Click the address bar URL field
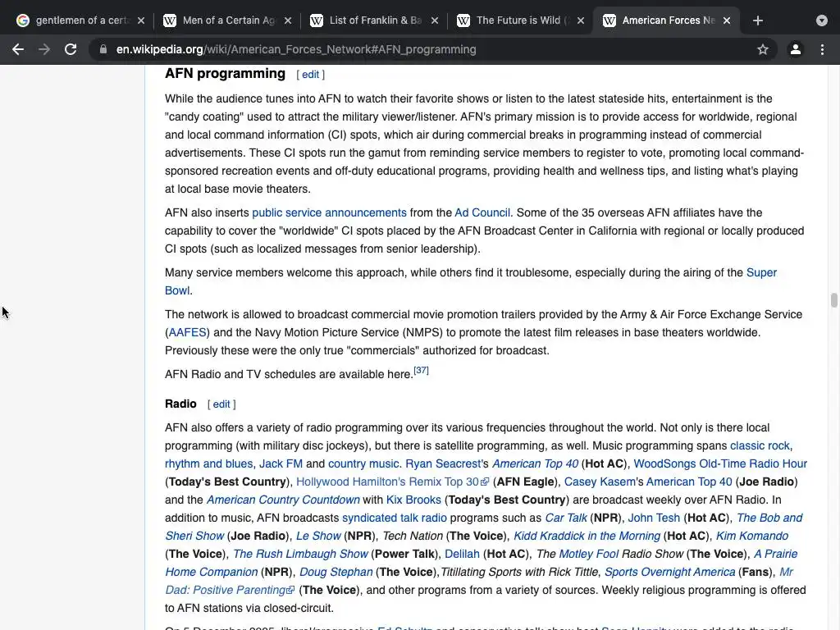 (428, 49)
